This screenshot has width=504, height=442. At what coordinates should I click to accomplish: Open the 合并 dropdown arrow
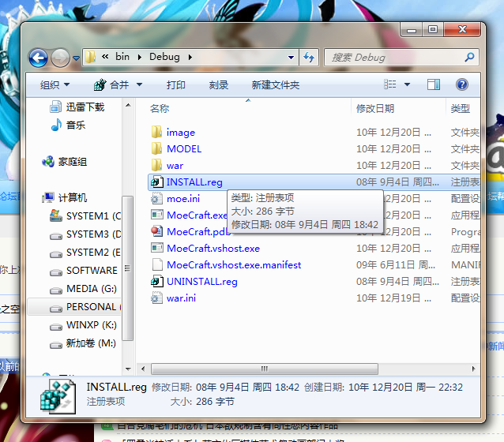point(140,84)
